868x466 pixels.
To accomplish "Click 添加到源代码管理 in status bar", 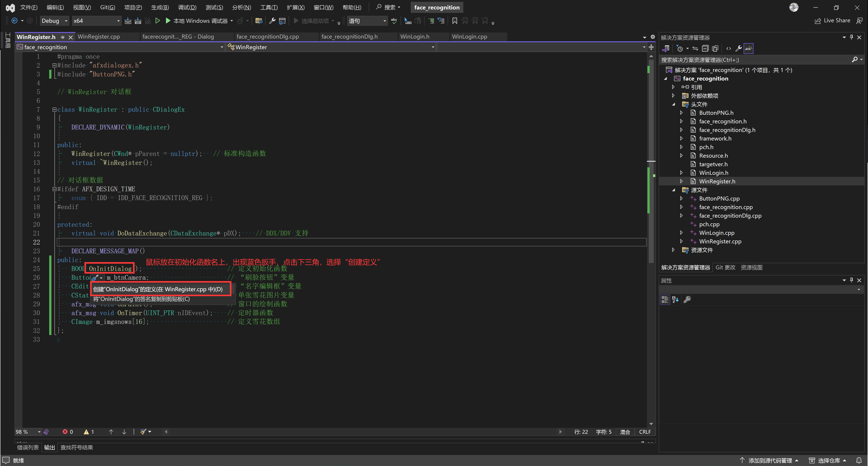I will click(x=770, y=460).
